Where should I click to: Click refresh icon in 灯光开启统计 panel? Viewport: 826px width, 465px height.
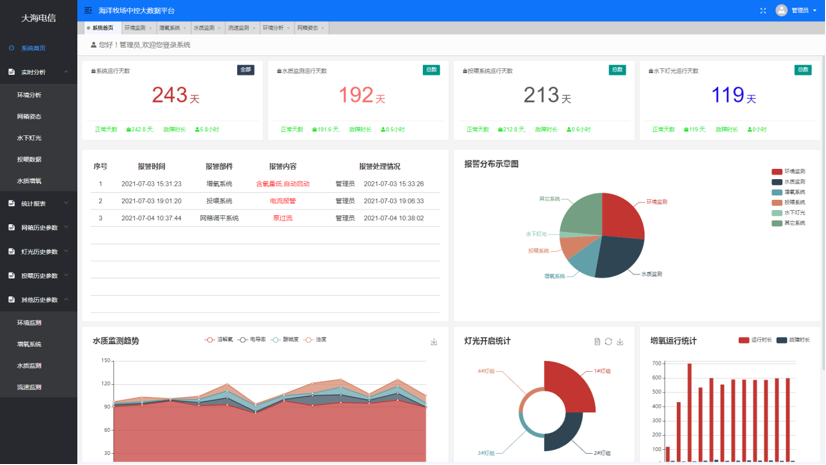[x=608, y=342]
